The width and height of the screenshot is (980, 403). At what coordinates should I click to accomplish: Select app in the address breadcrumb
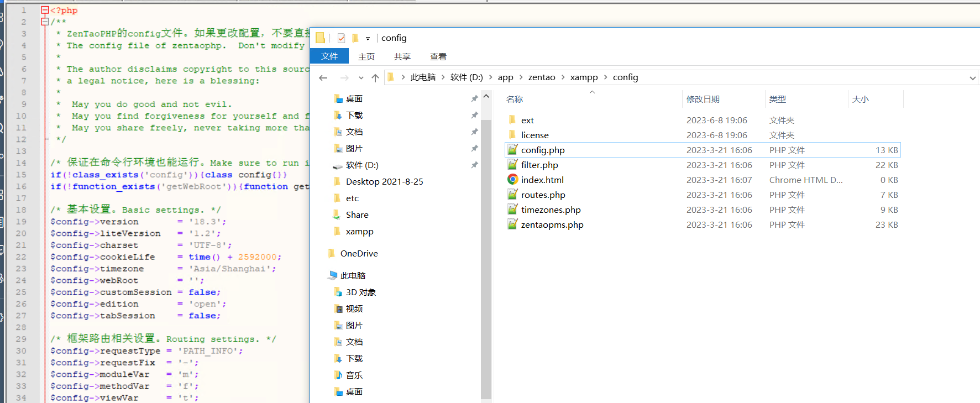(505, 77)
